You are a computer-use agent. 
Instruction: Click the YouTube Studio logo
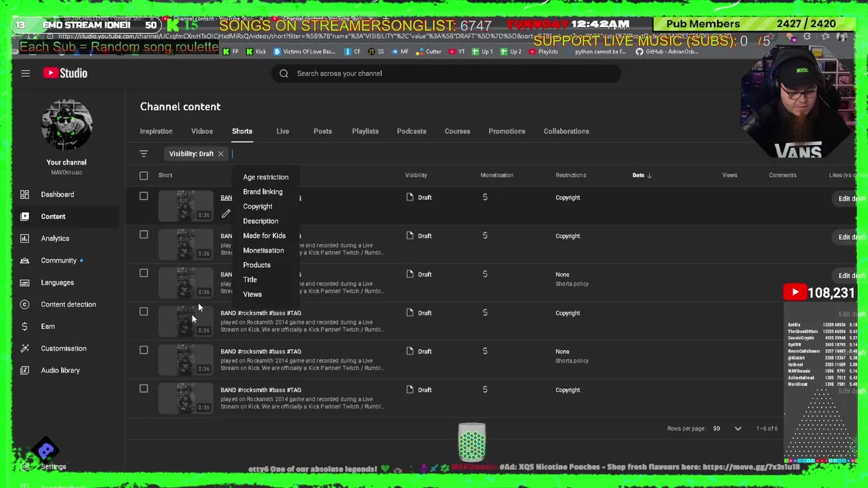pos(65,73)
